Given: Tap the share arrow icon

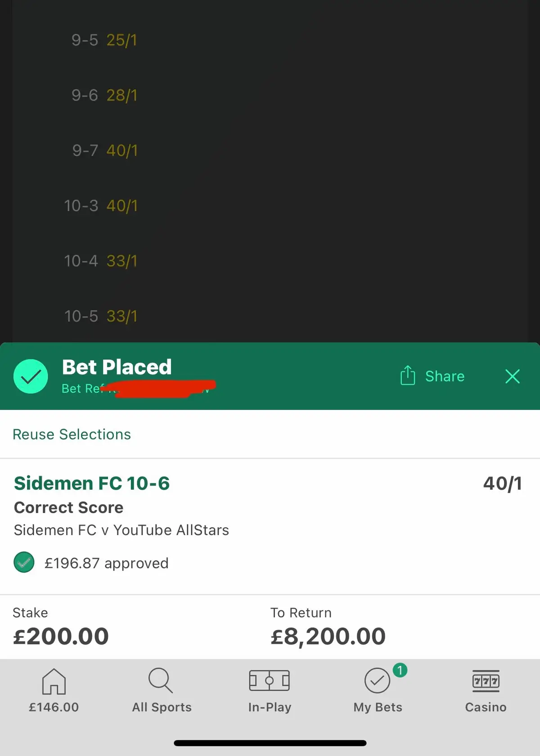Looking at the screenshot, I should (408, 376).
